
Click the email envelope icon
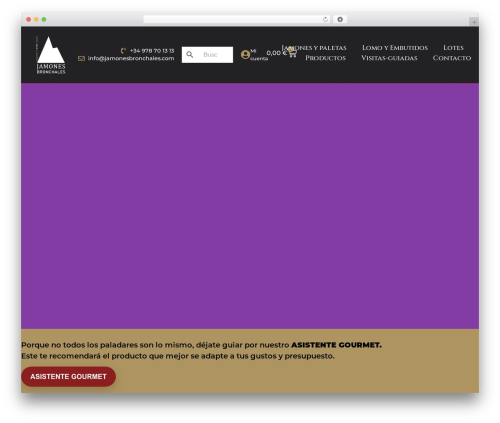pyautogui.click(x=81, y=58)
